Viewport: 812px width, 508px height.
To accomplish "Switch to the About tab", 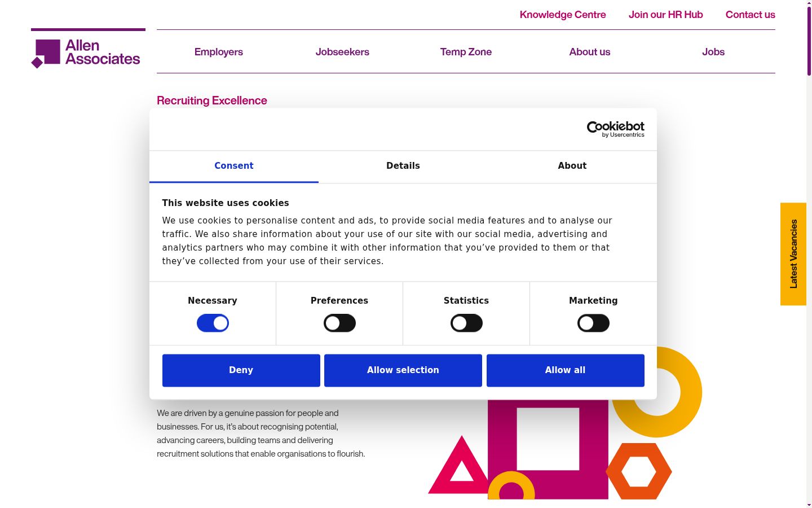I will (572, 166).
